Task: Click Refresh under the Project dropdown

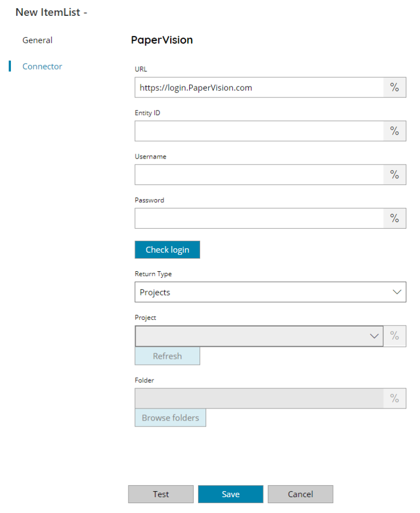Action: click(x=167, y=356)
